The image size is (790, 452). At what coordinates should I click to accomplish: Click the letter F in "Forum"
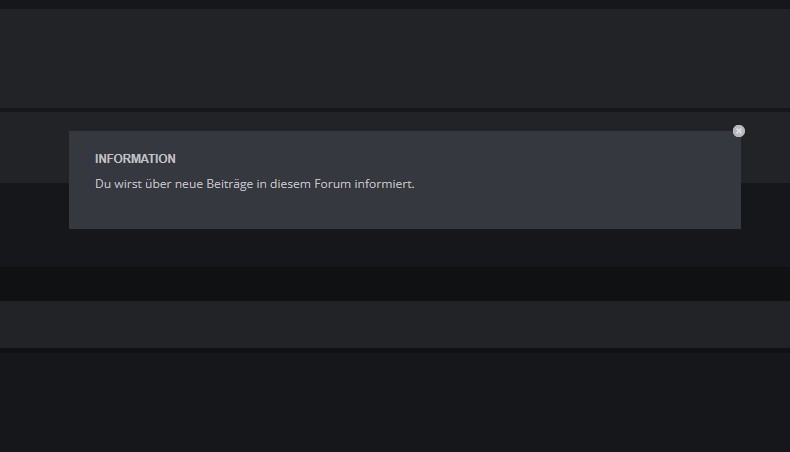click(x=317, y=184)
